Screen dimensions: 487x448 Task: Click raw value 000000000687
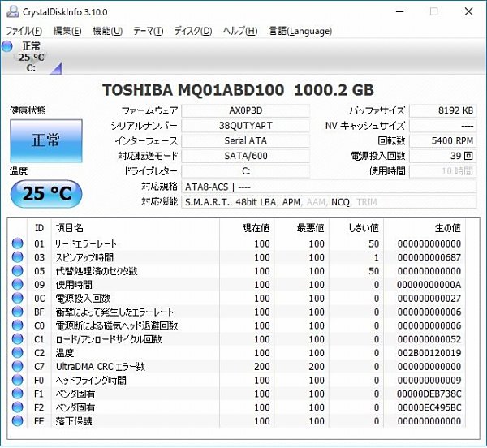tap(429, 257)
